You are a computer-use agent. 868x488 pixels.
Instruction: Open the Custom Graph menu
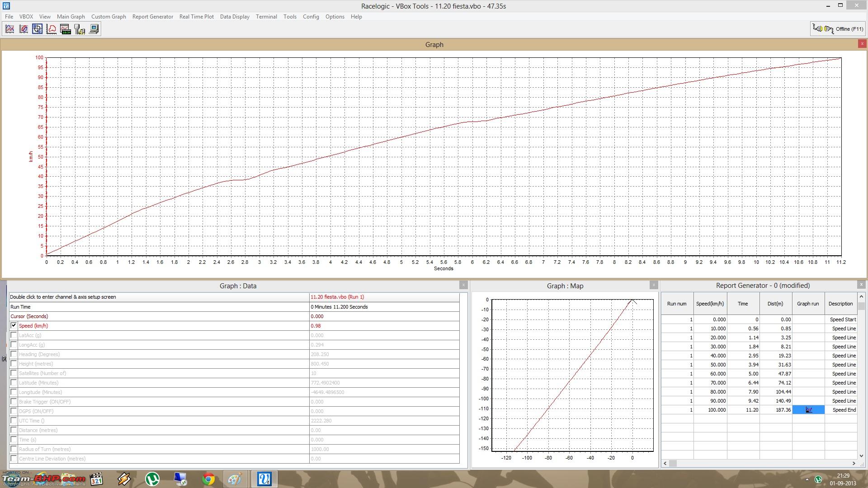click(x=108, y=17)
